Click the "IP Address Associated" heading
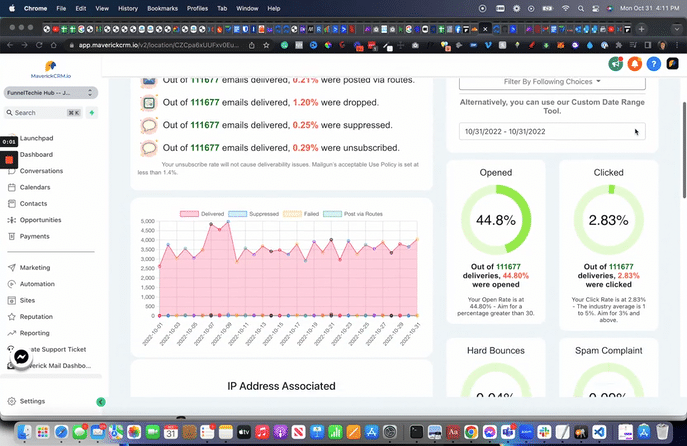687x446 pixels. [281, 386]
